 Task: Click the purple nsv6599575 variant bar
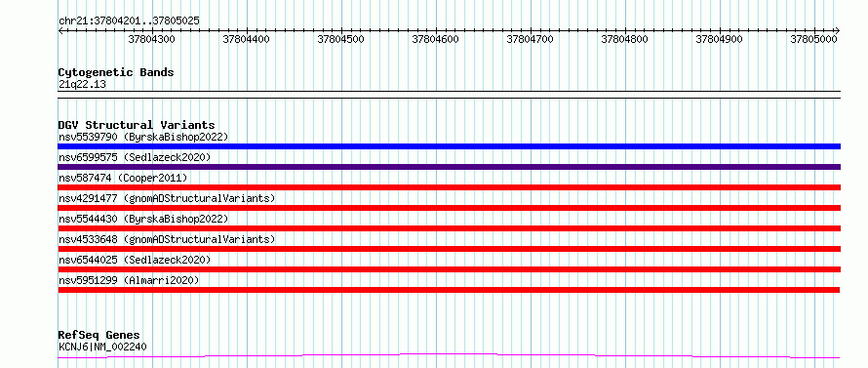point(449,167)
